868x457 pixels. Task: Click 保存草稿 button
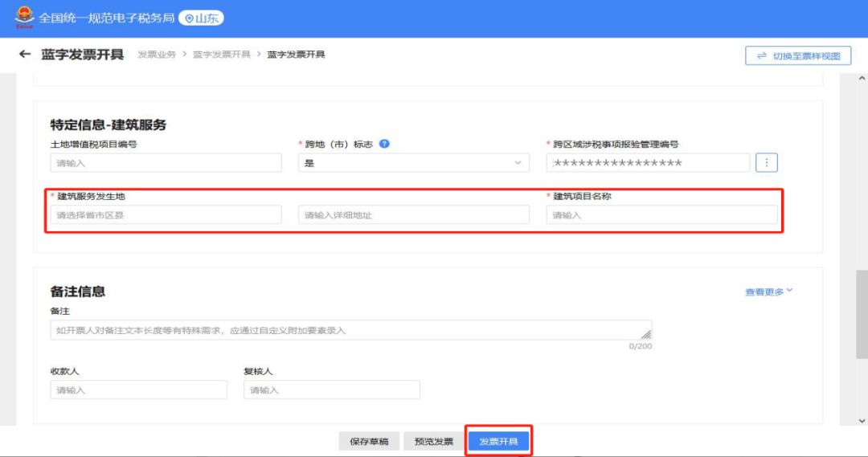point(369,441)
